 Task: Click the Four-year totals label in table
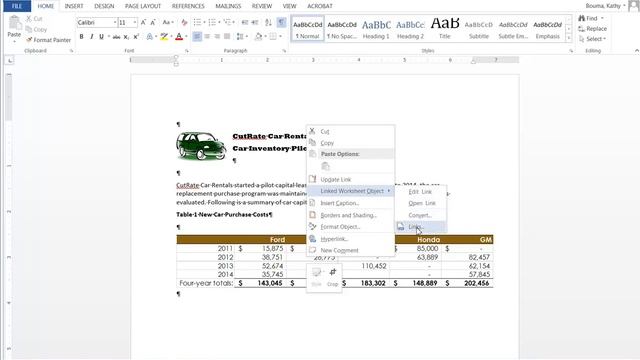point(206,283)
